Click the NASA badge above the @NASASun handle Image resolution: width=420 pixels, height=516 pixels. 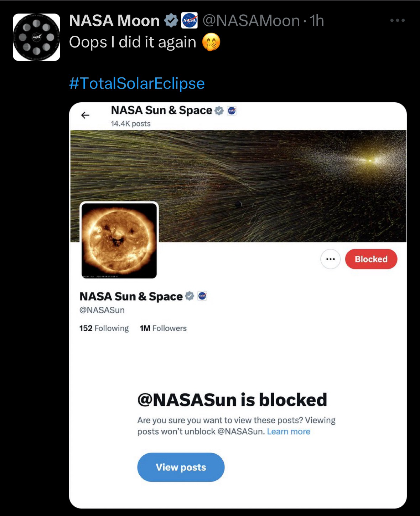[202, 296]
